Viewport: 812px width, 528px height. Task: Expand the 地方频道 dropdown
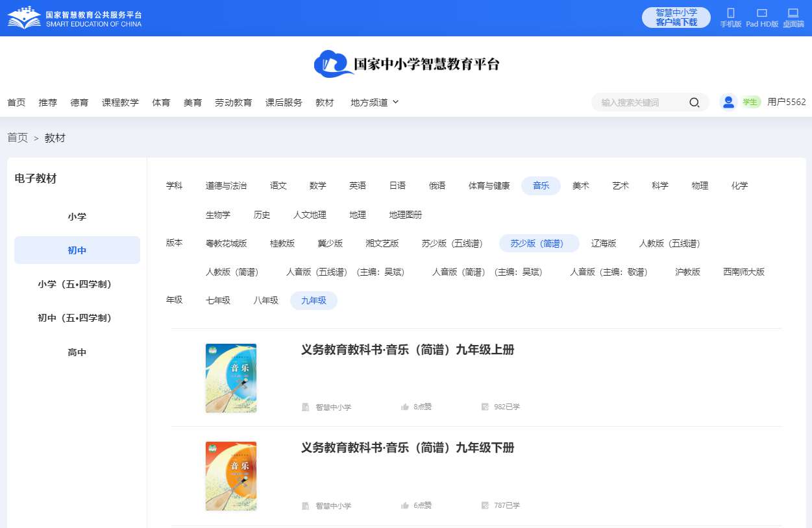coord(375,102)
